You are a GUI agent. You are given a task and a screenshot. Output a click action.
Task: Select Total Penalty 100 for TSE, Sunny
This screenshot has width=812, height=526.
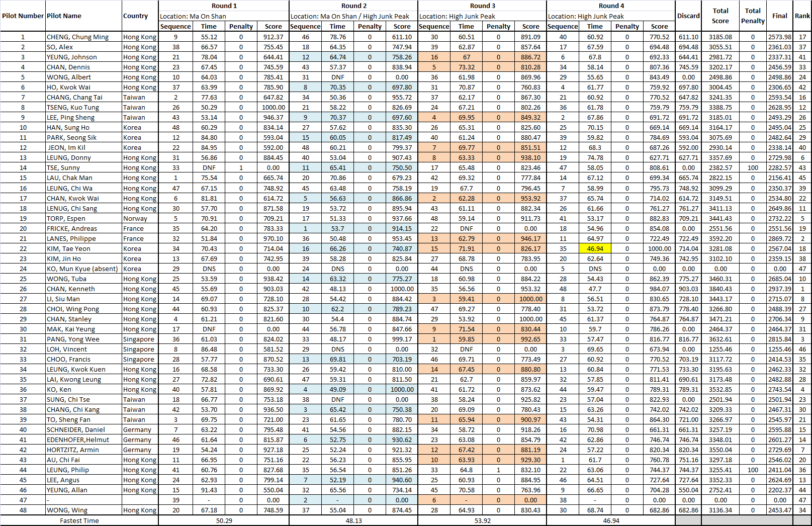click(x=753, y=168)
